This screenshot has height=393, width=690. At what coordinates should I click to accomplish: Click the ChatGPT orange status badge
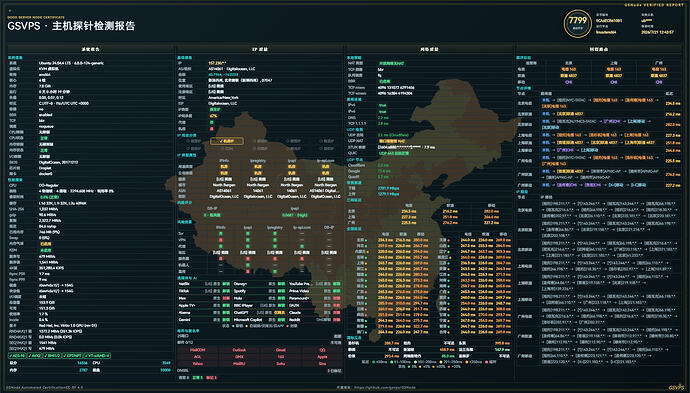point(279,312)
